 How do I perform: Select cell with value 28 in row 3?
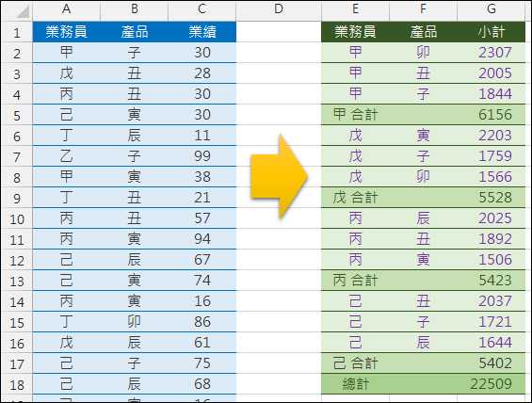[202, 73]
